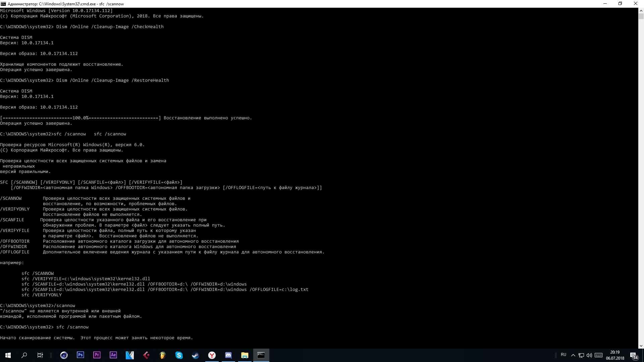Launch Photoshop from the taskbar
Viewport: 644px width, 362px height.
tap(80, 355)
